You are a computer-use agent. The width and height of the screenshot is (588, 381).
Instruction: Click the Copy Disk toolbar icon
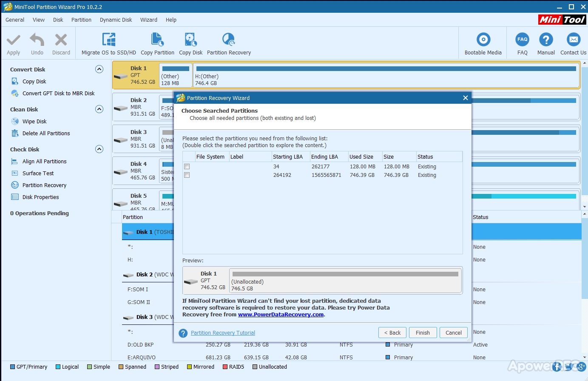click(190, 40)
